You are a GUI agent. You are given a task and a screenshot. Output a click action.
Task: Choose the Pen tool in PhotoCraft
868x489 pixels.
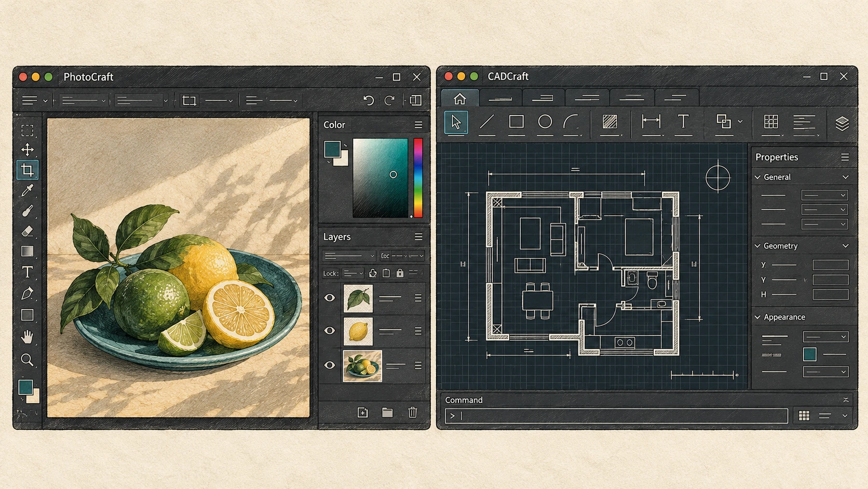[28, 294]
